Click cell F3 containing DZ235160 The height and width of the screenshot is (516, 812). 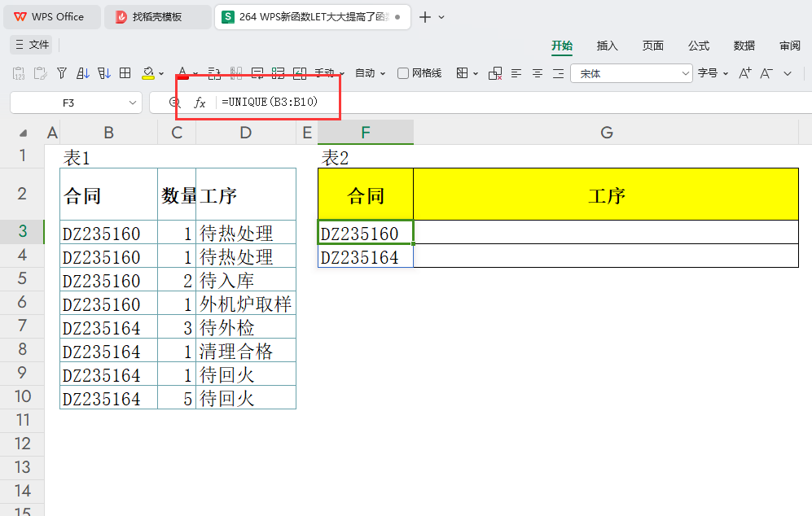[366, 233]
